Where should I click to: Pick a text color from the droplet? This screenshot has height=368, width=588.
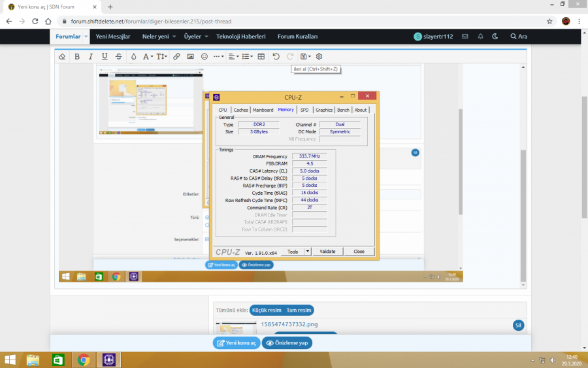click(133, 57)
